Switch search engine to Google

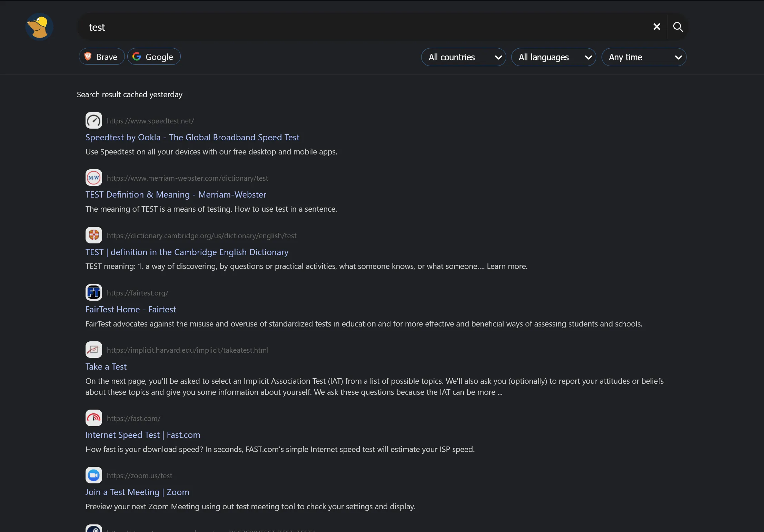pos(153,57)
